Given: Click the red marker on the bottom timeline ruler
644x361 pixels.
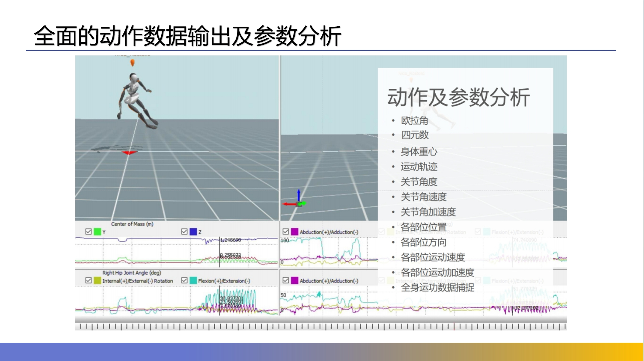Looking at the screenshot, I should click(454, 327).
